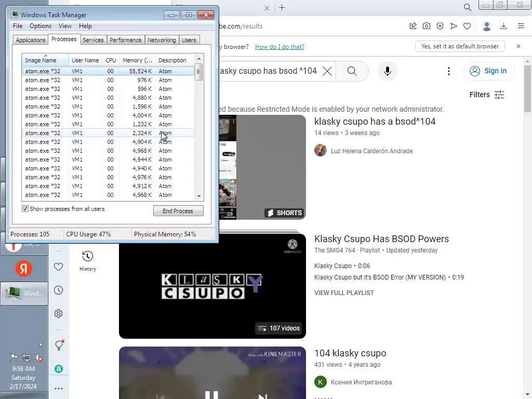This screenshot has width=532, height=399.
Task: Open the easy setup menu icon
Action: (521, 26)
